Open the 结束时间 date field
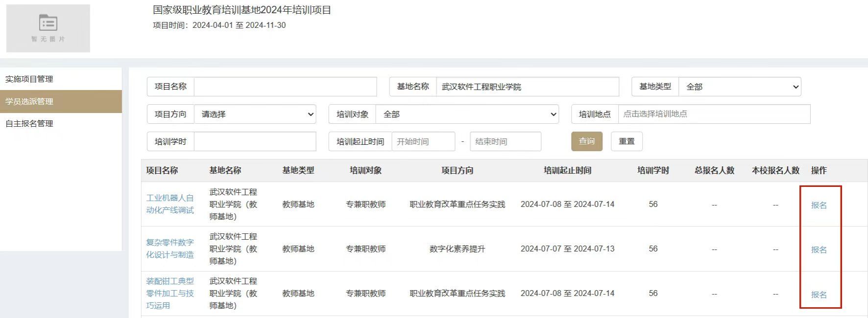This screenshot has height=318, width=868. 505,141
